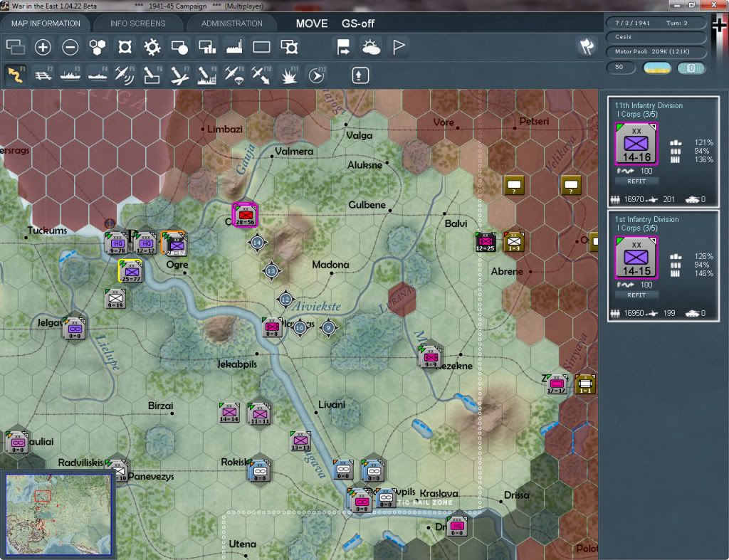
Task: Toggle unit modes overlapping-rectangles icon
Action: coord(16,47)
